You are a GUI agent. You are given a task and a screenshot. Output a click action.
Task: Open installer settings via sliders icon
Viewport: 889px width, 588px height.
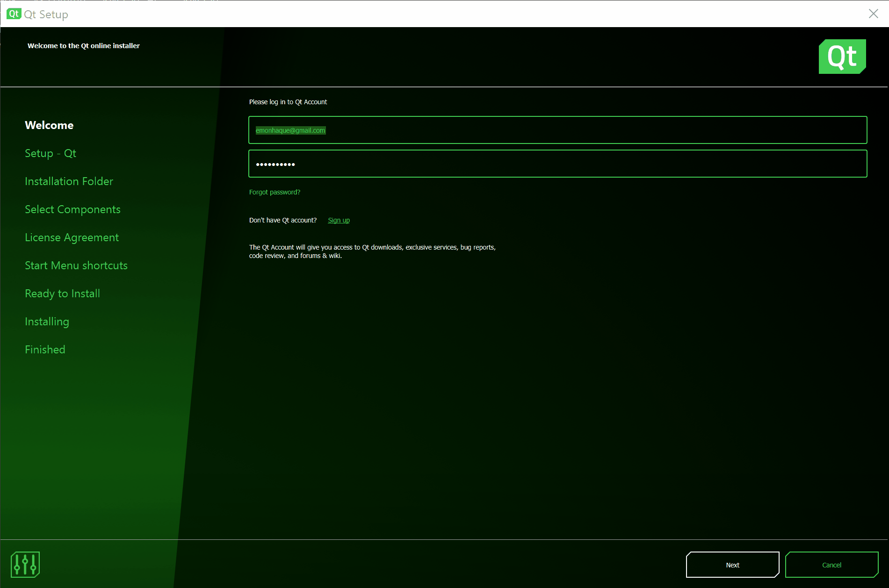pyautogui.click(x=25, y=564)
